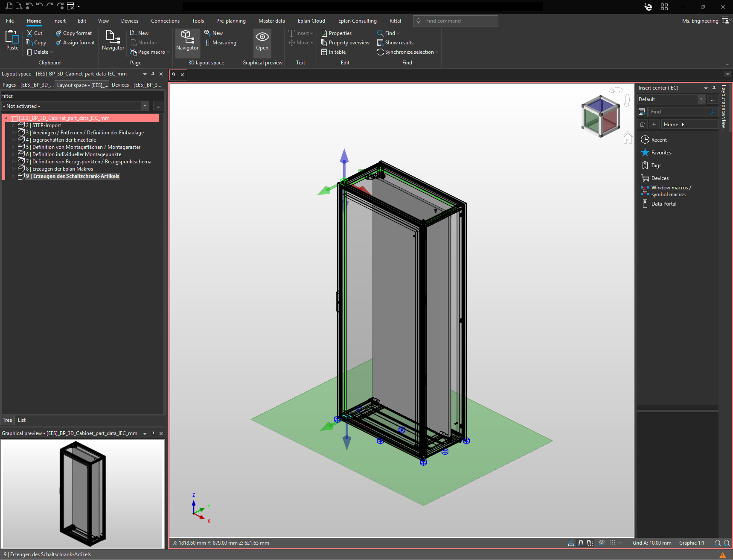The height and width of the screenshot is (560, 733).
Task: Click the graphical preview cabinet thumbnail
Action: 82,494
